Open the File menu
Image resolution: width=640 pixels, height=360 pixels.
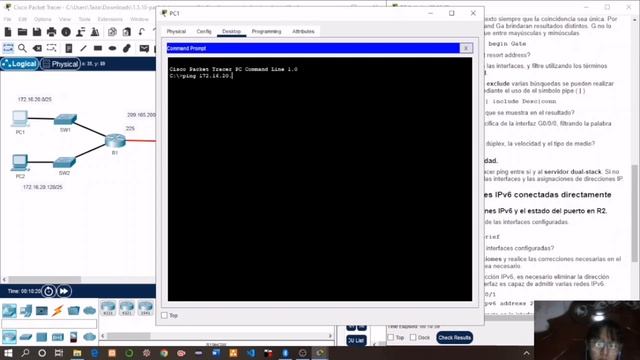coord(7,19)
